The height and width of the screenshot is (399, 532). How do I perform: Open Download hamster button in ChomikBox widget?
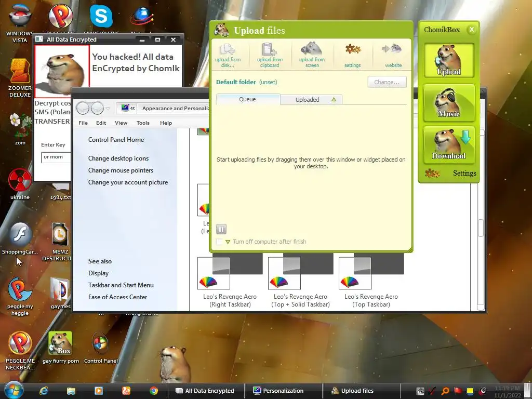pos(449,145)
